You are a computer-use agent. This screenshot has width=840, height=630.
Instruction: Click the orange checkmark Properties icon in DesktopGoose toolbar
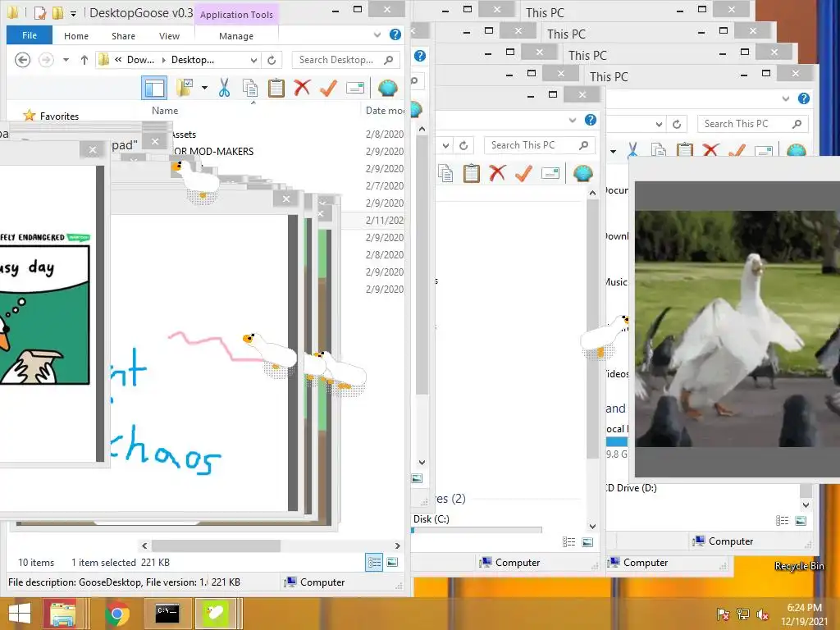coord(328,88)
